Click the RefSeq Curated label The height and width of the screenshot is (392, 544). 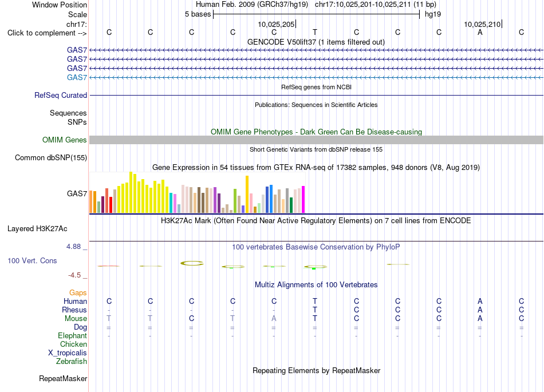click(x=61, y=96)
